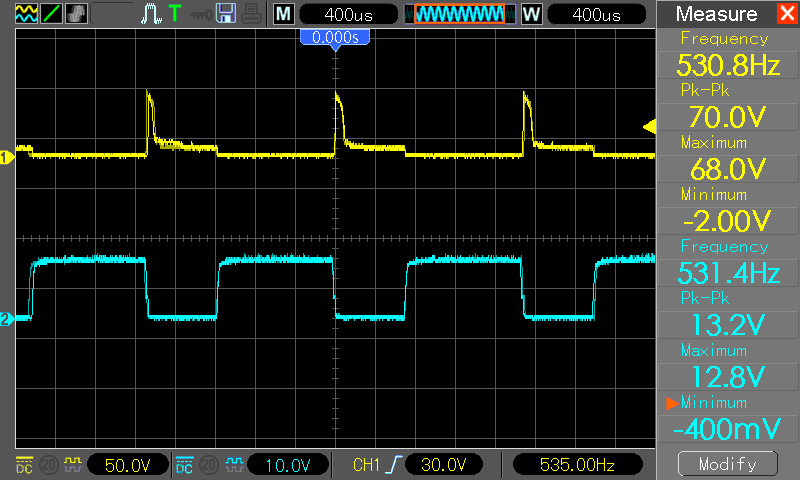Click the 0.000s horizontal trigger position marker

tap(335, 39)
